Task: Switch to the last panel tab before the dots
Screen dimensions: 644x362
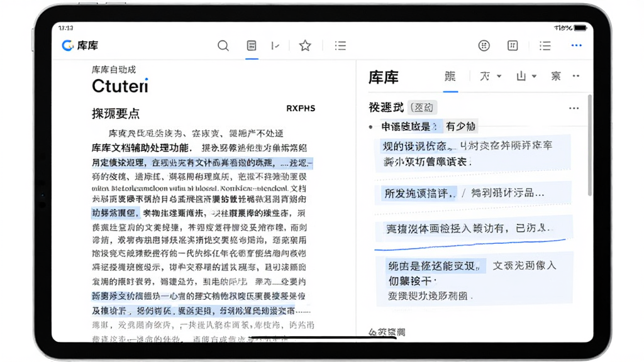Action: coord(556,76)
